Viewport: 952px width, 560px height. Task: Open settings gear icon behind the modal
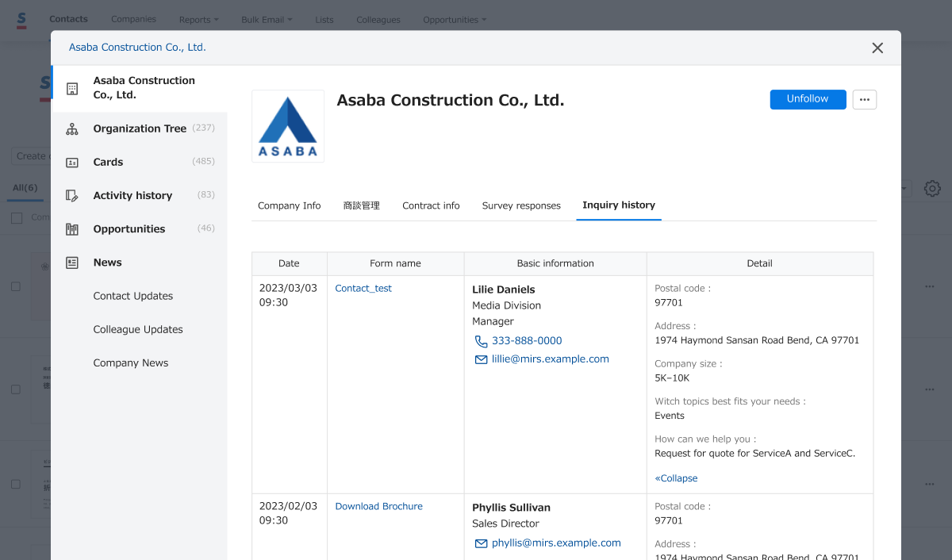(x=932, y=189)
